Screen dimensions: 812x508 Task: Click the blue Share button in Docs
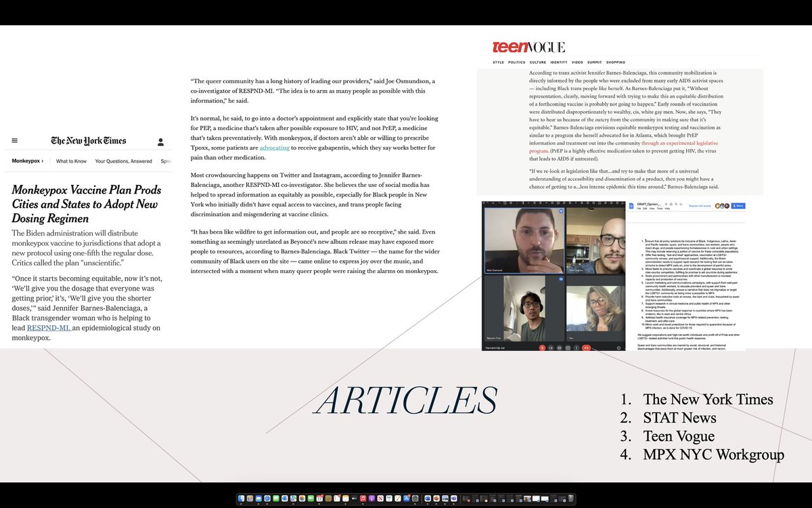click(x=738, y=206)
